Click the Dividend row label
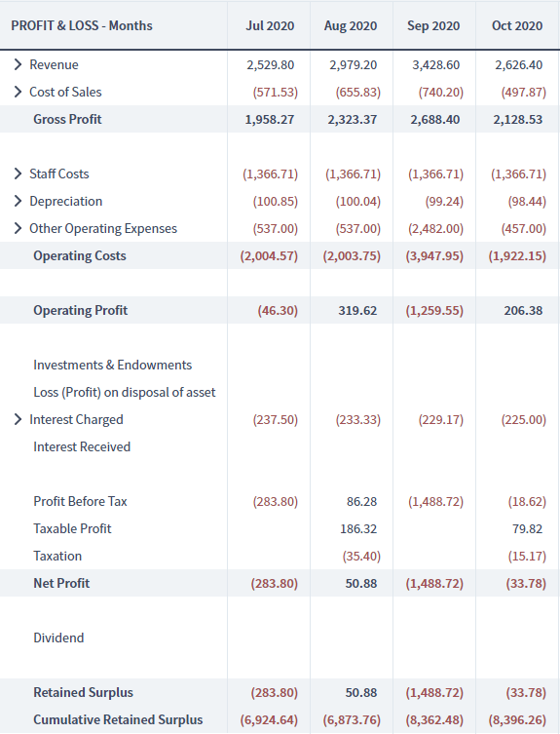The image size is (560, 734). (x=58, y=638)
